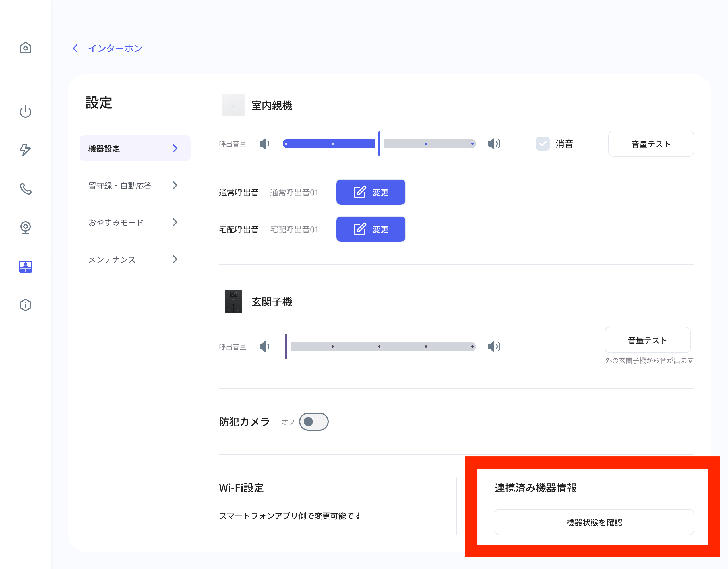Click the 玄関子機 device thumbnail
The height and width of the screenshot is (569, 728).
point(233,301)
